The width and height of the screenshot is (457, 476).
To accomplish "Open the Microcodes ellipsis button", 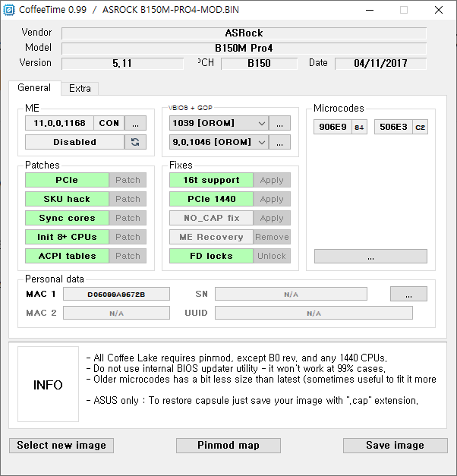I will pyautogui.click(x=370, y=257).
